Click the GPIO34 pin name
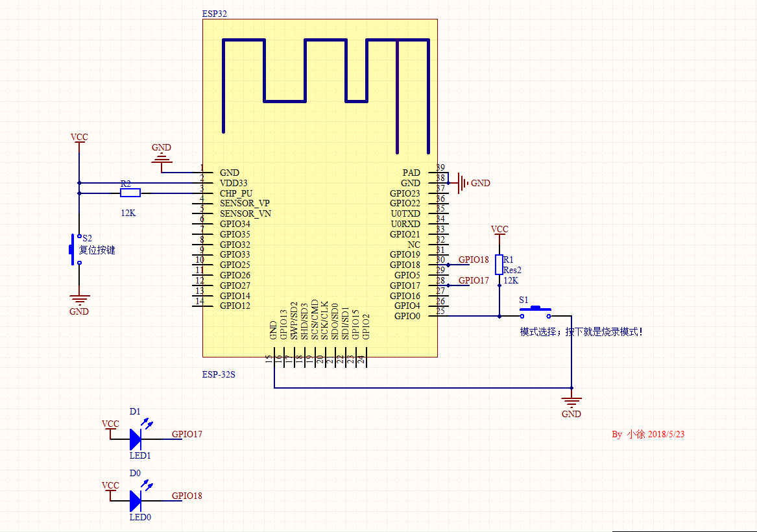Image resolution: width=757 pixels, height=532 pixels. pos(235,224)
